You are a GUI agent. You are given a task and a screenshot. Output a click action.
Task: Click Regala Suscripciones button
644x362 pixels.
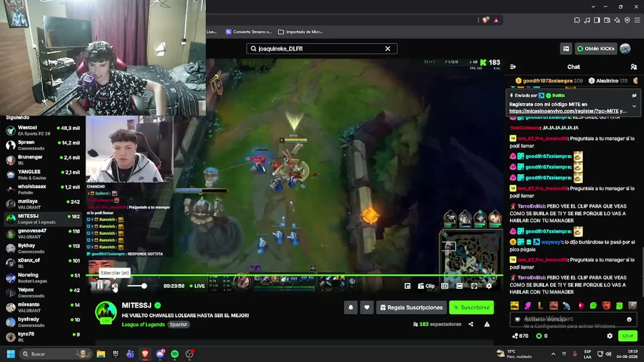pos(412,308)
